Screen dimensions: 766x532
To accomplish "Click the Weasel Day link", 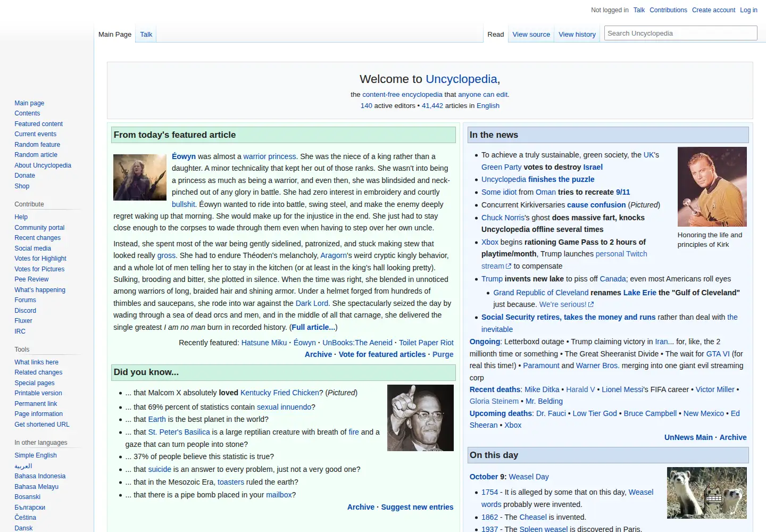I will pyautogui.click(x=529, y=477).
